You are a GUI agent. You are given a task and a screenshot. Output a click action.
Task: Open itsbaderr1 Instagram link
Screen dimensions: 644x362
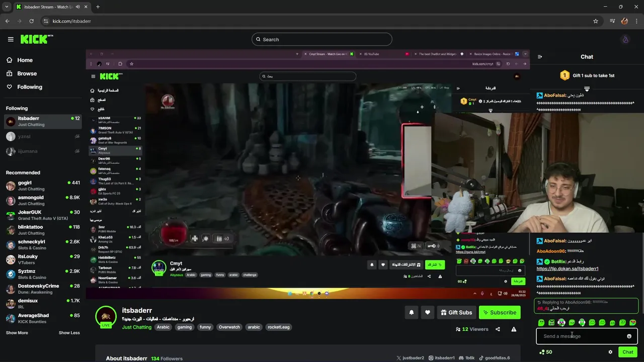[441, 358]
